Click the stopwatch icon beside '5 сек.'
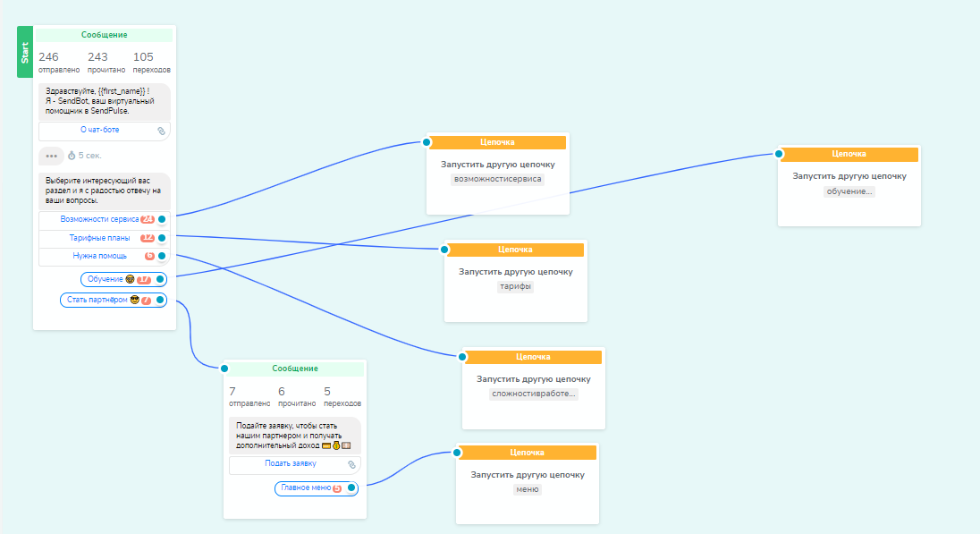980x534 pixels. pyautogui.click(x=72, y=155)
